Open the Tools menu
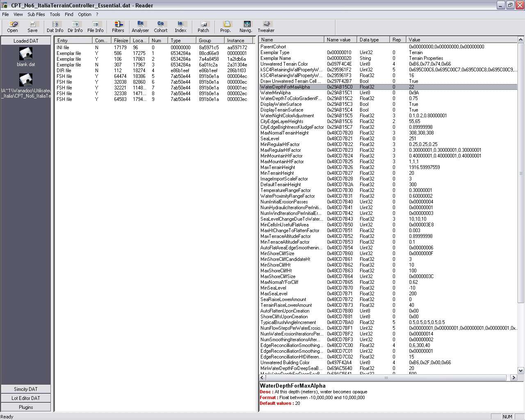This screenshot has width=525, height=420. [55, 14]
